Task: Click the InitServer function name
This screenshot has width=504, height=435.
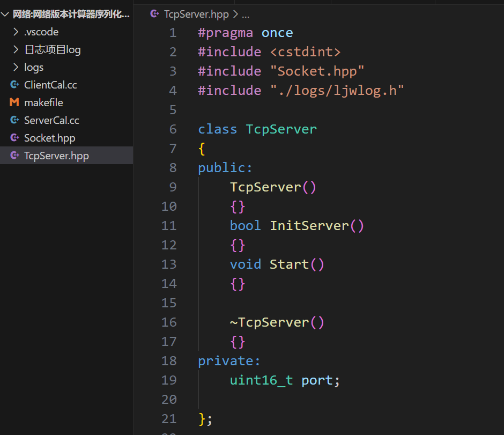Action: 309,226
